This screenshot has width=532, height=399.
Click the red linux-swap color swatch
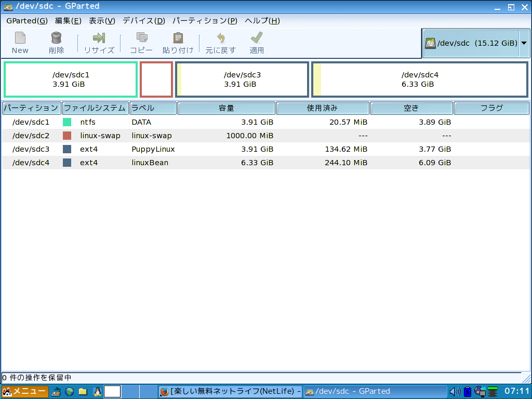pos(67,136)
